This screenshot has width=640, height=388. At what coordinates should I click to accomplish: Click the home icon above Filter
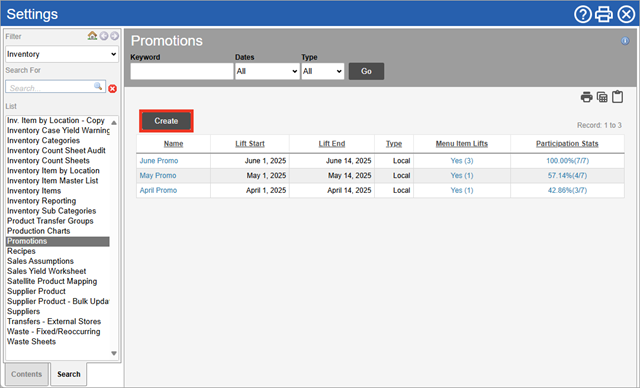click(92, 36)
